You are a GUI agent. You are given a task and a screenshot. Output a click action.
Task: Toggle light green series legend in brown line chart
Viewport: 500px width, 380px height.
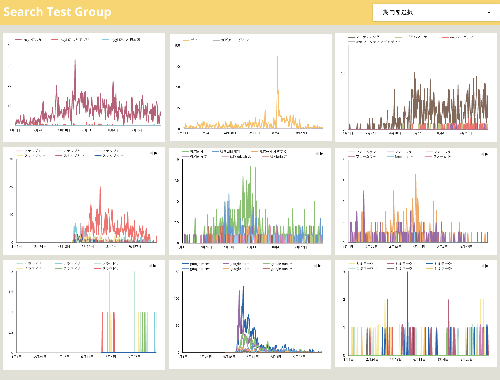point(411,37)
